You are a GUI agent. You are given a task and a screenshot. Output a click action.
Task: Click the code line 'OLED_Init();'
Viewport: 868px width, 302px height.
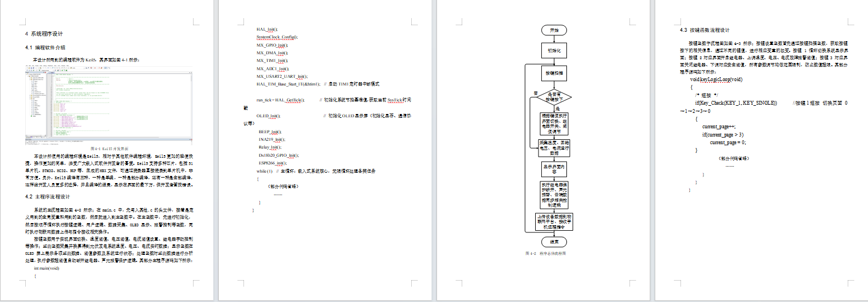point(268,116)
